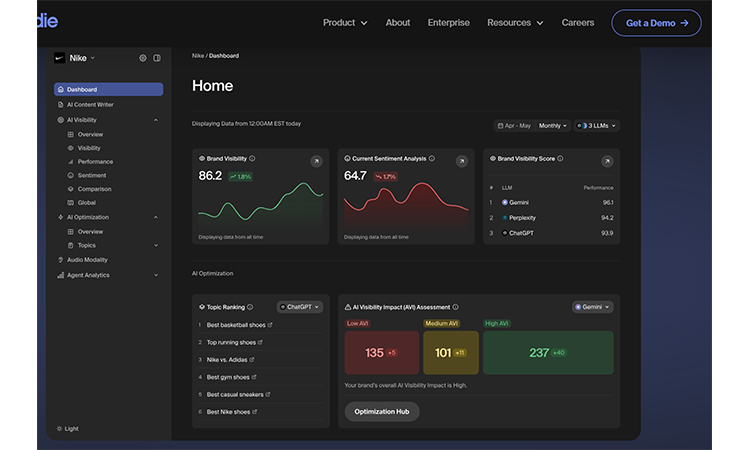
Task: Toggle the sidebar panel layout icon
Action: coord(157,58)
